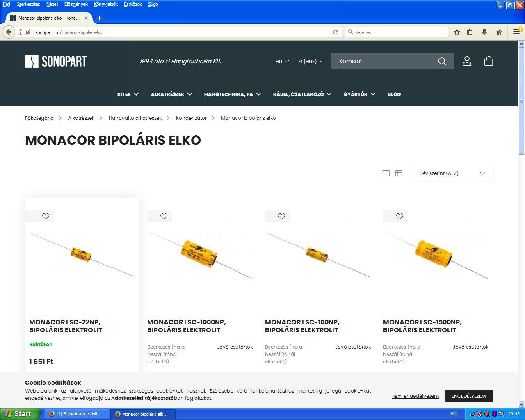Image resolution: width=525 pixels, height=420 pixels.
Task: Click the LSC-100NP capacitor product image
Action: tap(318, 254)
